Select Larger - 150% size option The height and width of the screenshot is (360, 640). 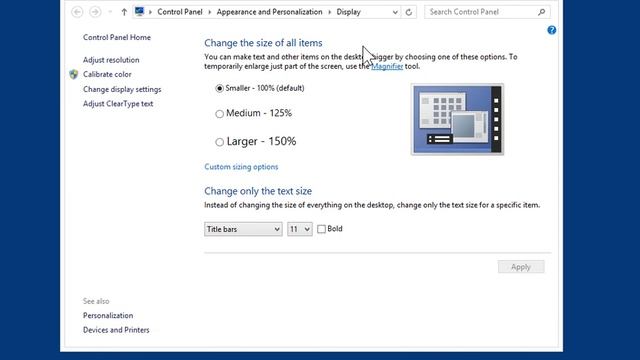220,142
